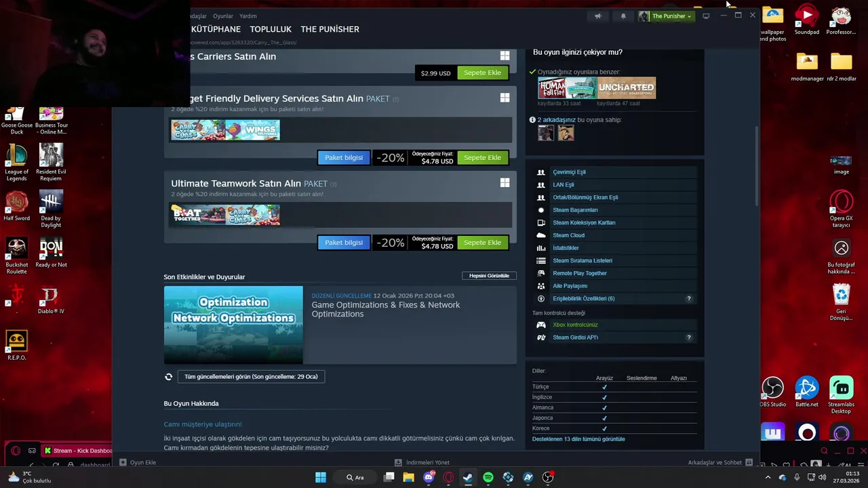Click Windows icon beside Friendly Delivery Services
Screen dimensions: 868x488
click(x=505, y=98)
